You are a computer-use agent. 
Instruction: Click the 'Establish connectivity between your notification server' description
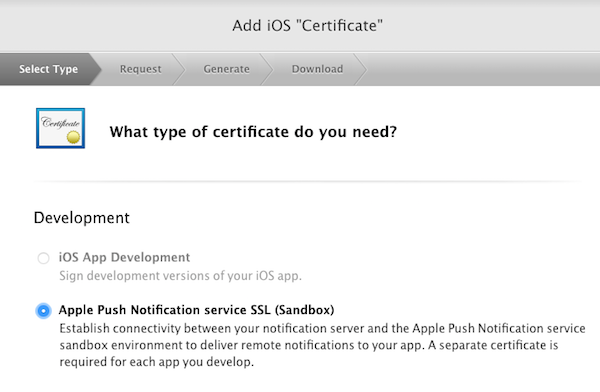click(x=322, y=345)
